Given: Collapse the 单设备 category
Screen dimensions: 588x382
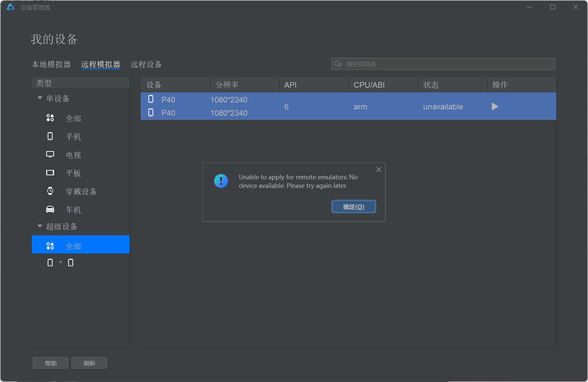Looking at the screenshot, I should (40, 98).
